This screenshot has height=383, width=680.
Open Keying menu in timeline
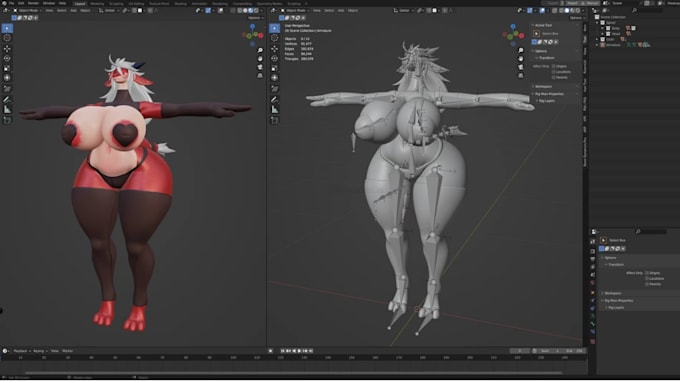(x=39, y=351)
